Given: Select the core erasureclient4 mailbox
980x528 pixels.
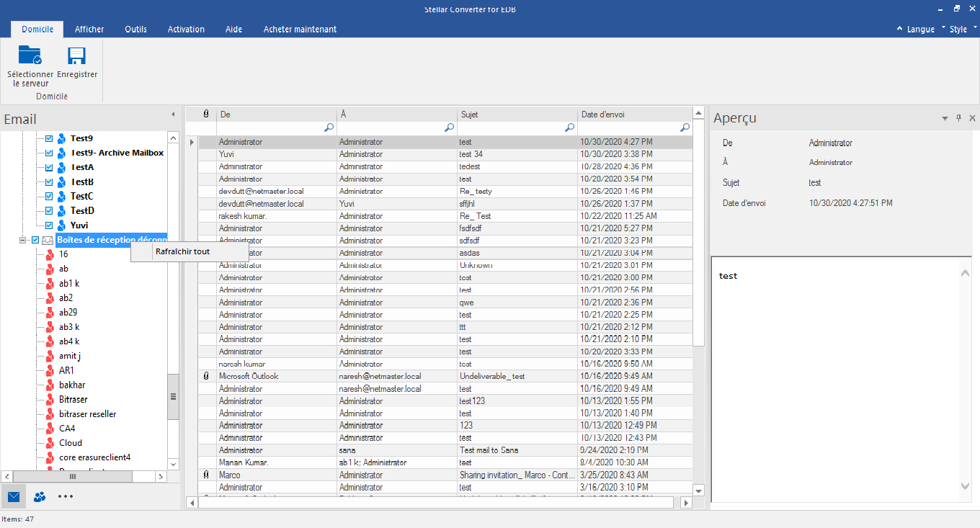Looking at the screenshot, I should (94, 457).
